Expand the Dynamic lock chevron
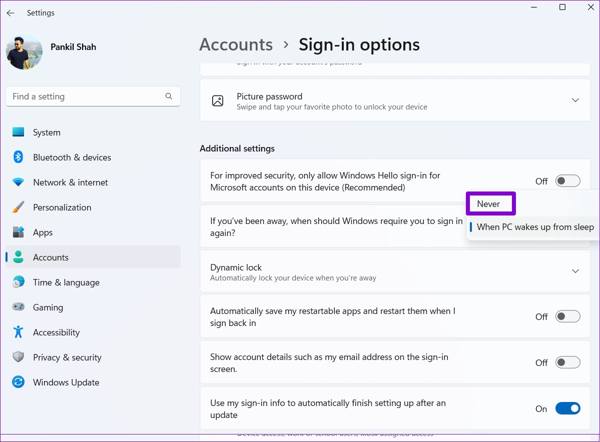 (x=575, y=271)
